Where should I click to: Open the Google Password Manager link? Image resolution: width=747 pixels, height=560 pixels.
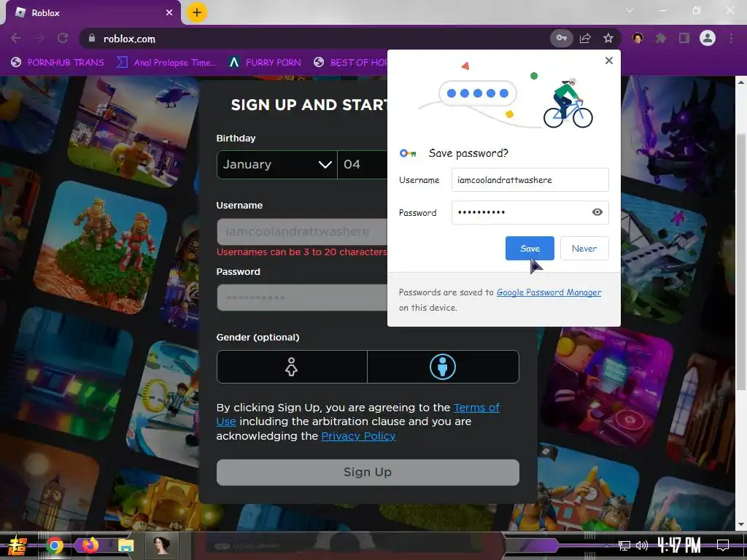tap(549, 292)
